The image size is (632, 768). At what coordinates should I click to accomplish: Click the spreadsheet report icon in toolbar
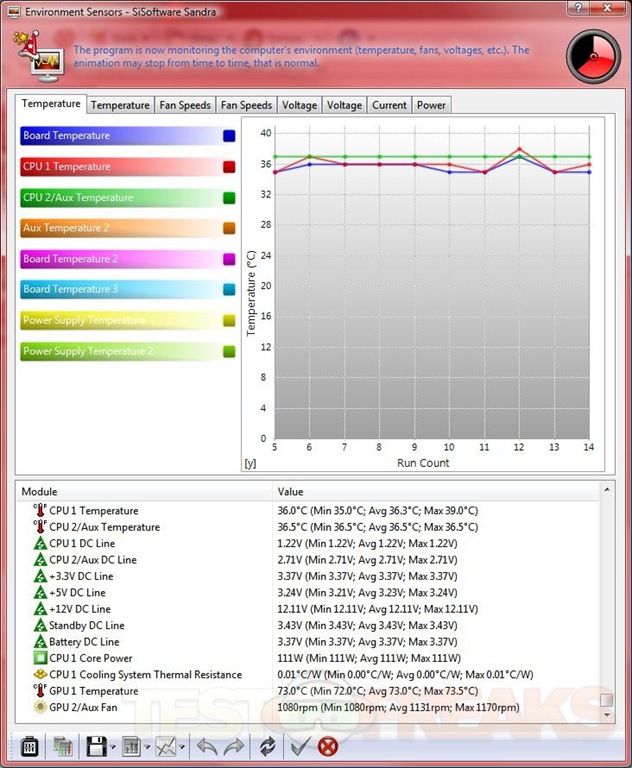click(x=62, y=746)
